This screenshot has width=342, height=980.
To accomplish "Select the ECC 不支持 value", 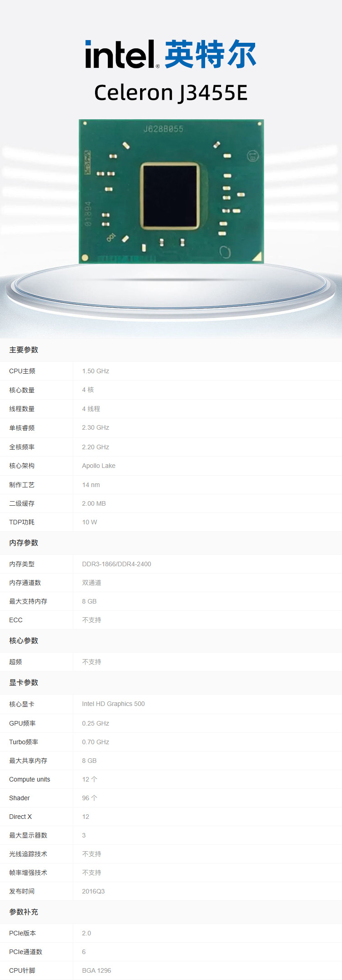I will (91, 620).
